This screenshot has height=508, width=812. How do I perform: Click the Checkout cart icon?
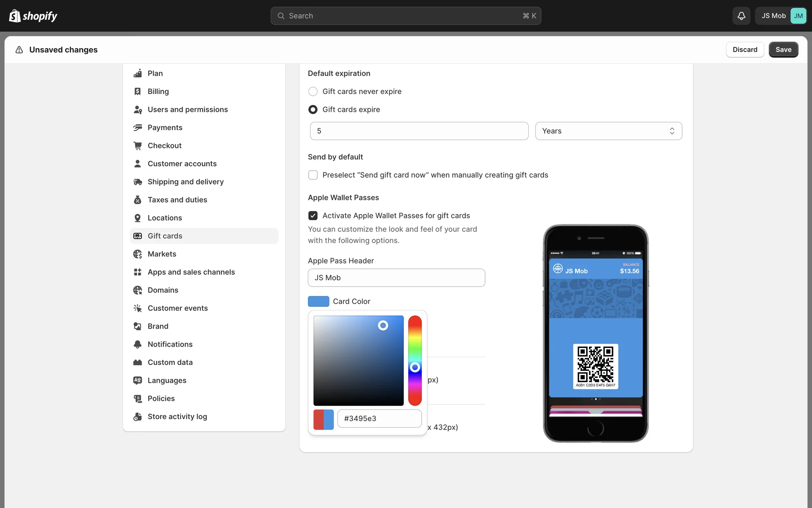pos(137,146)
